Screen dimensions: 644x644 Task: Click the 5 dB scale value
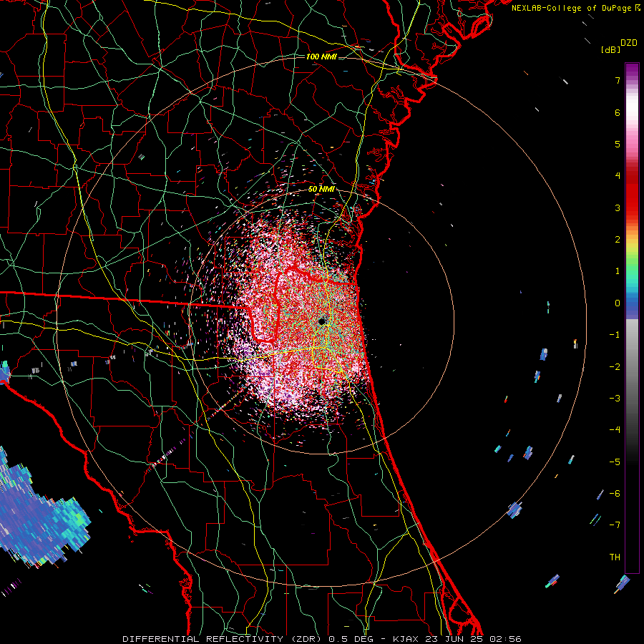[x=618, y=144]
